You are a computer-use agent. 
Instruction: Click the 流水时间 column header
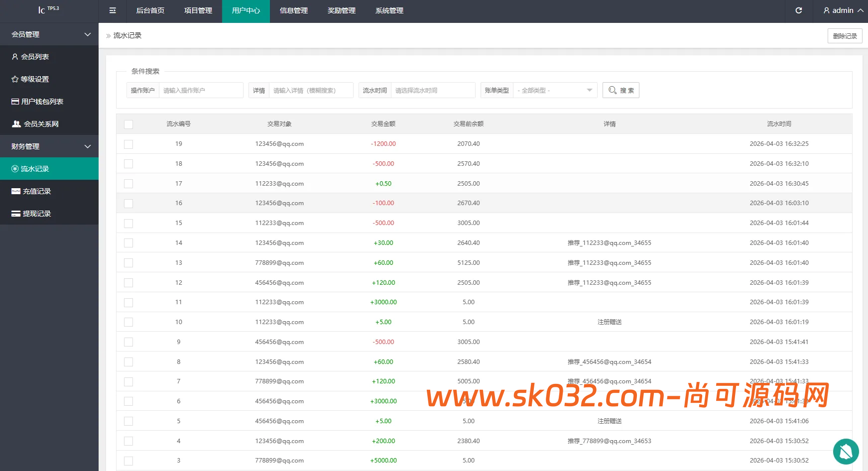[x=779, y=124]
